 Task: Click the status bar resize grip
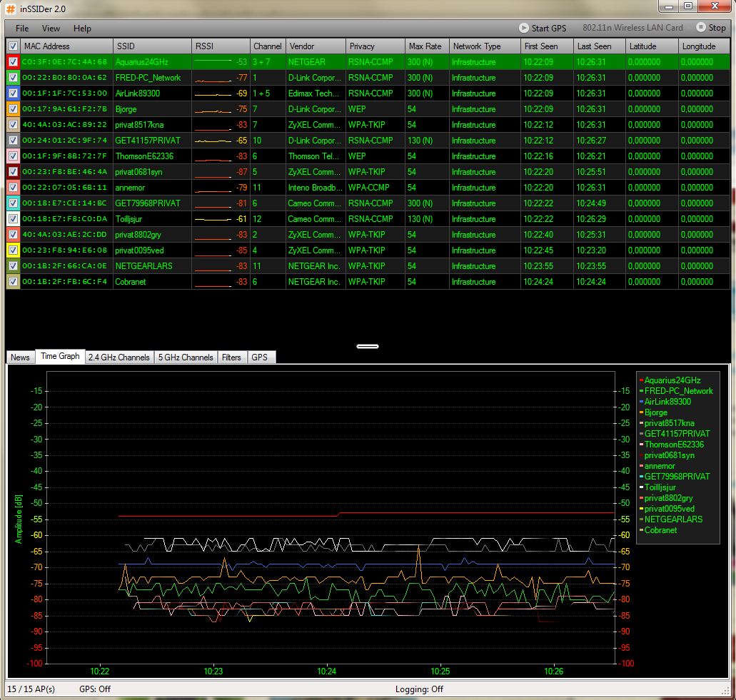point(725,690)
